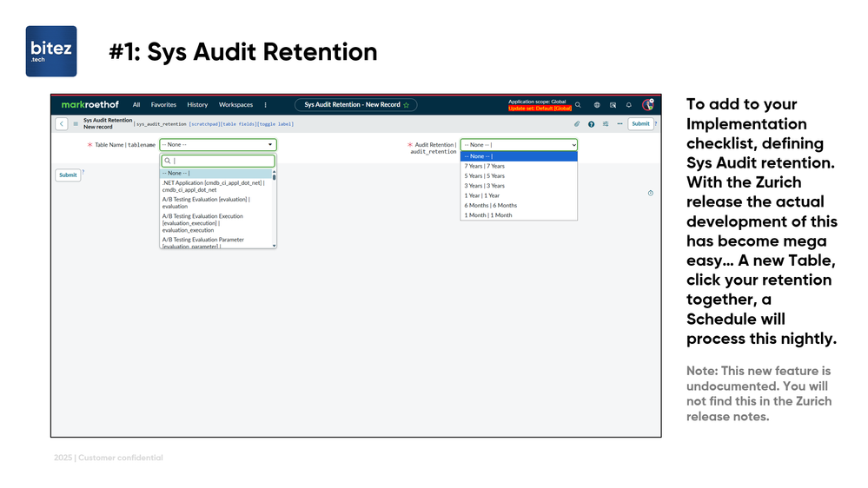868x488 pixels.
Task: Select 1 Month retention option
Action: [x=519, y=215]
